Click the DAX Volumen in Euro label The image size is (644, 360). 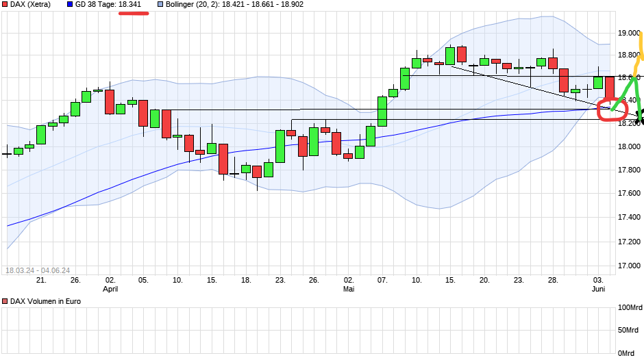tap(45, 301)
